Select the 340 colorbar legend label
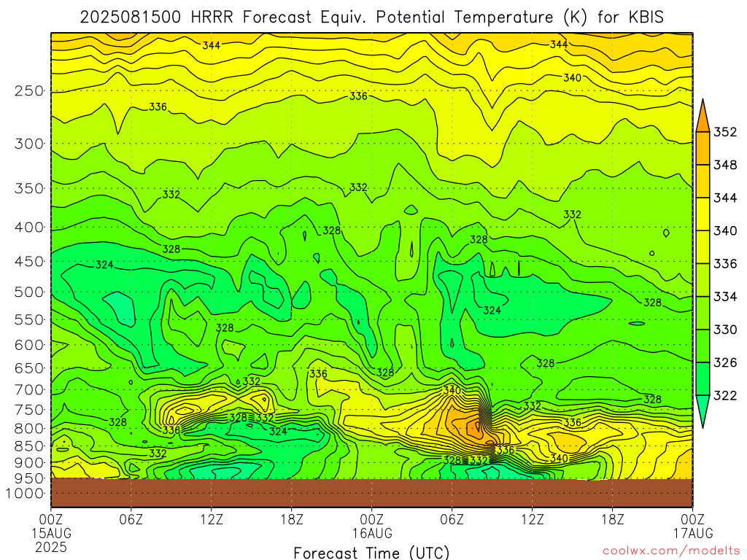The image size is (747, 560). (725, 231)
